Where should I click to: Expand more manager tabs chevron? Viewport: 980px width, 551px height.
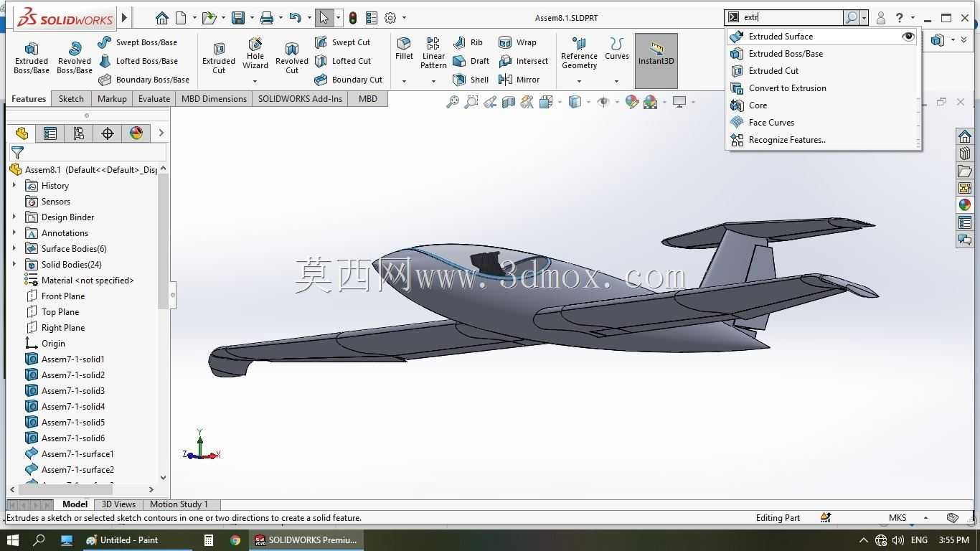161,133
